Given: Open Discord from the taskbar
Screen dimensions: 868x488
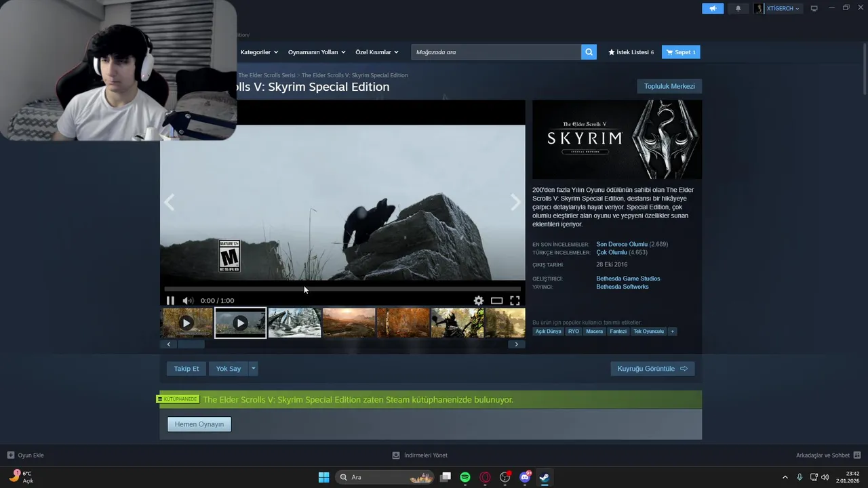Looking at the screenshot, I should coord(525,477).
